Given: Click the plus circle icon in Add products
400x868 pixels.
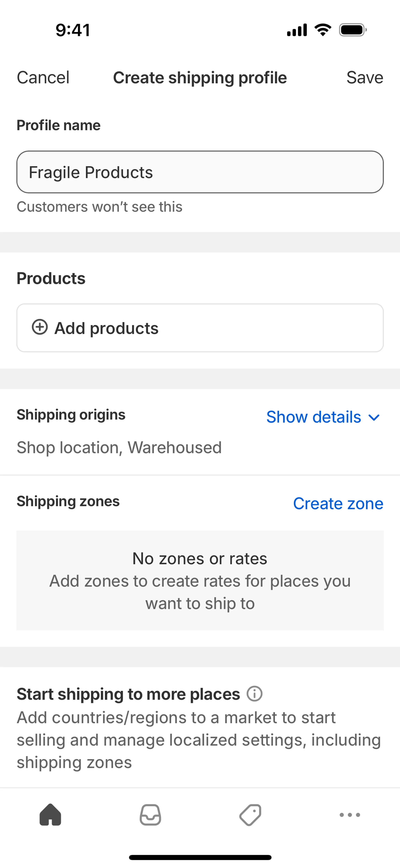Looking at the screenshot, I should pos(40,327).
